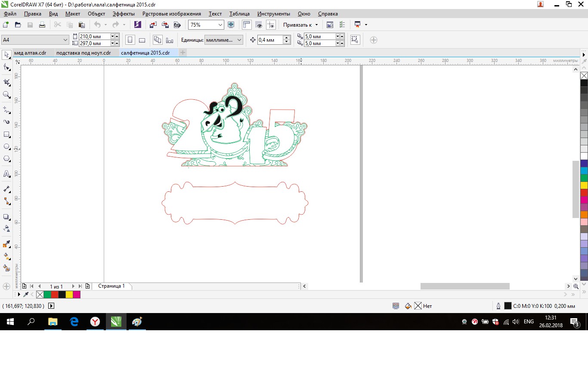Select the Crop tool
This screenshot has height=387, width=588.
point(6,82)
